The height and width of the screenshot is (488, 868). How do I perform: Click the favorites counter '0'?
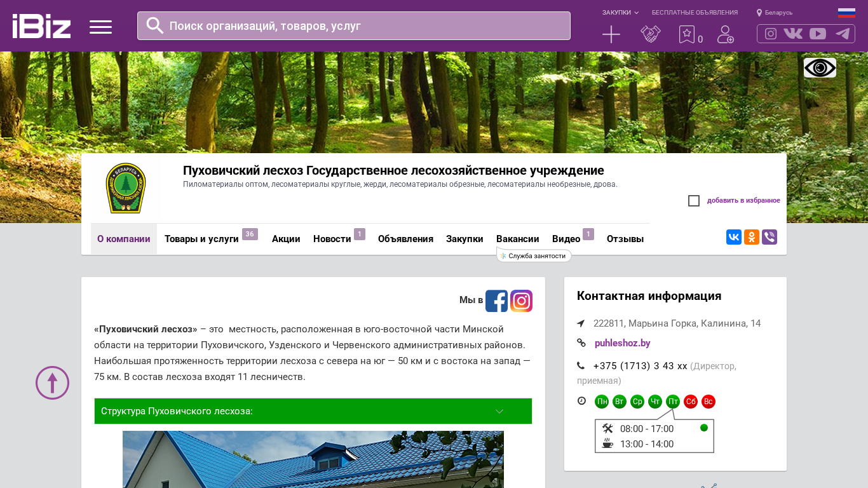click(700, 39)
